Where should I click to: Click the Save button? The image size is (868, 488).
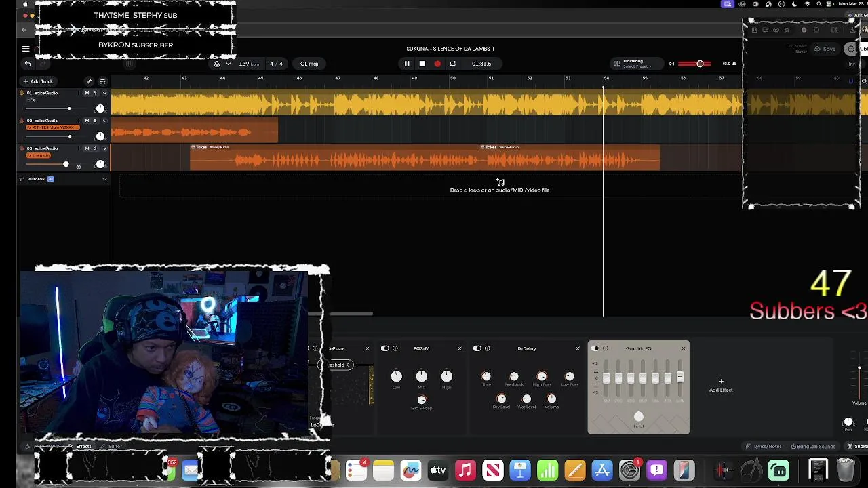pyautogui.click(x=825, y=49)
